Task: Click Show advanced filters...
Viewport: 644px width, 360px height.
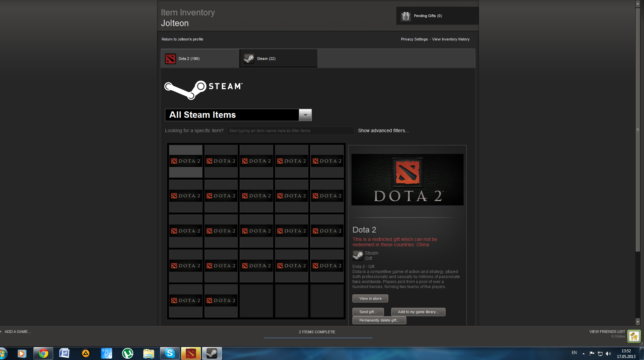Action: click(383, 130)
